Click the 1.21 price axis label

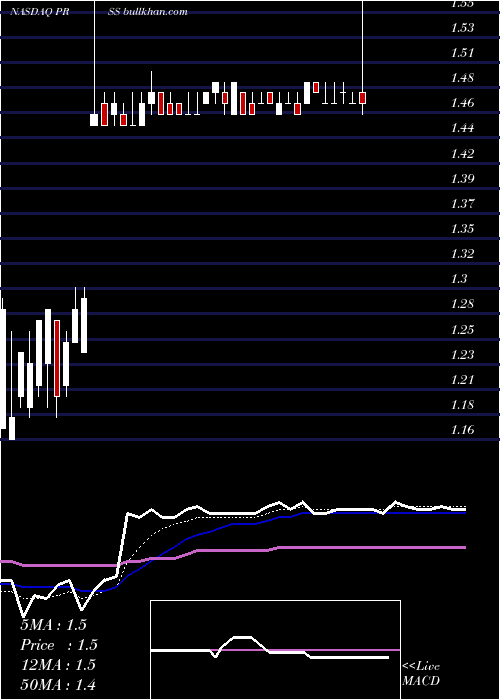pos(462,379)
